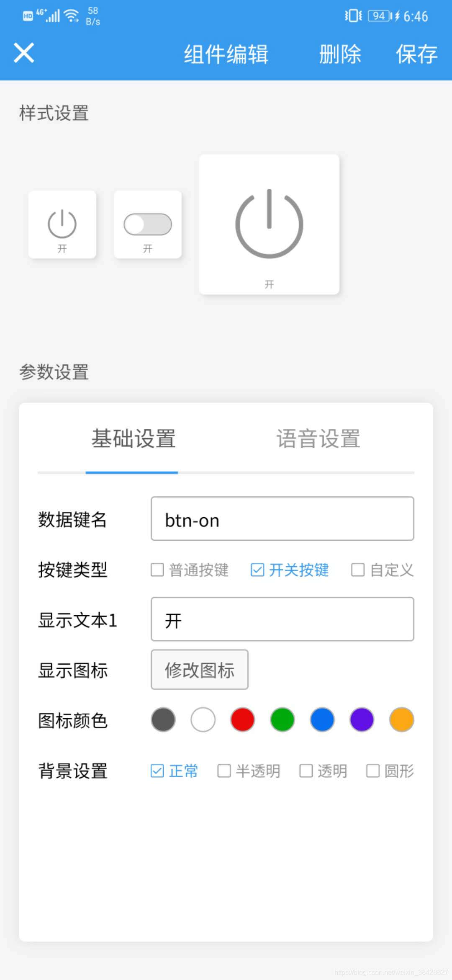Enable the 半透明 background option
This screenshot has height=980, width=452.
coord(224,771)
